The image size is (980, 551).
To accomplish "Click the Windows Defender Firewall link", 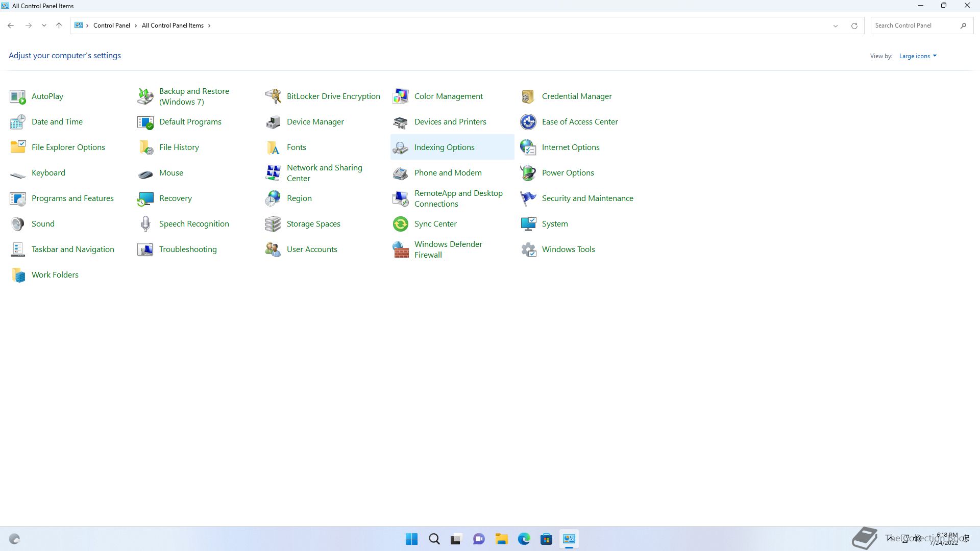I will click(448, 249).
